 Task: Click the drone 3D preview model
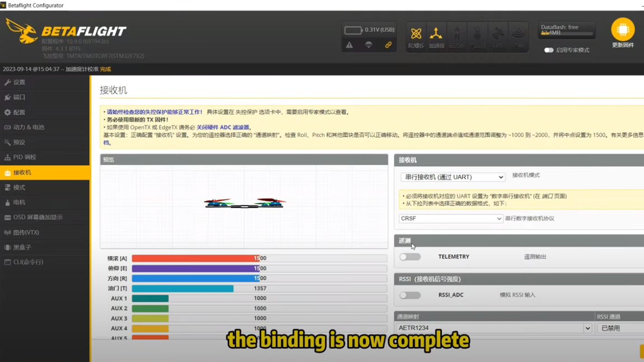245,204
